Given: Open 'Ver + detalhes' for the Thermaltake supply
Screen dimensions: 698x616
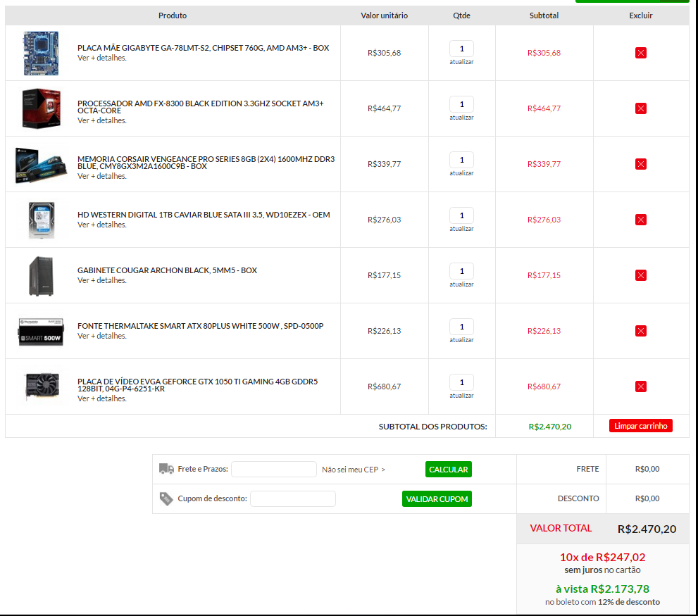Looking at the screenshot, I should click(102, 336).
